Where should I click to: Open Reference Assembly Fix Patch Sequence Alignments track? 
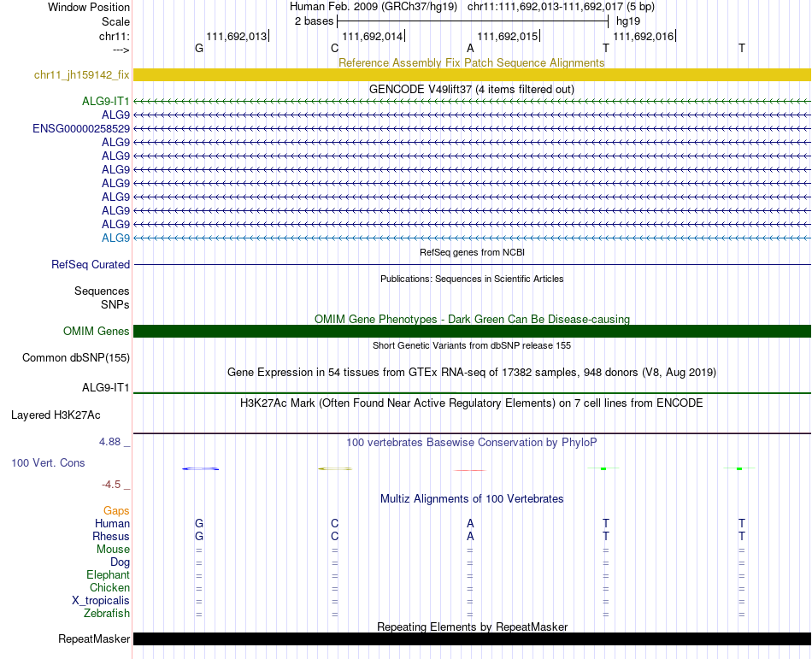click(471, 62)
